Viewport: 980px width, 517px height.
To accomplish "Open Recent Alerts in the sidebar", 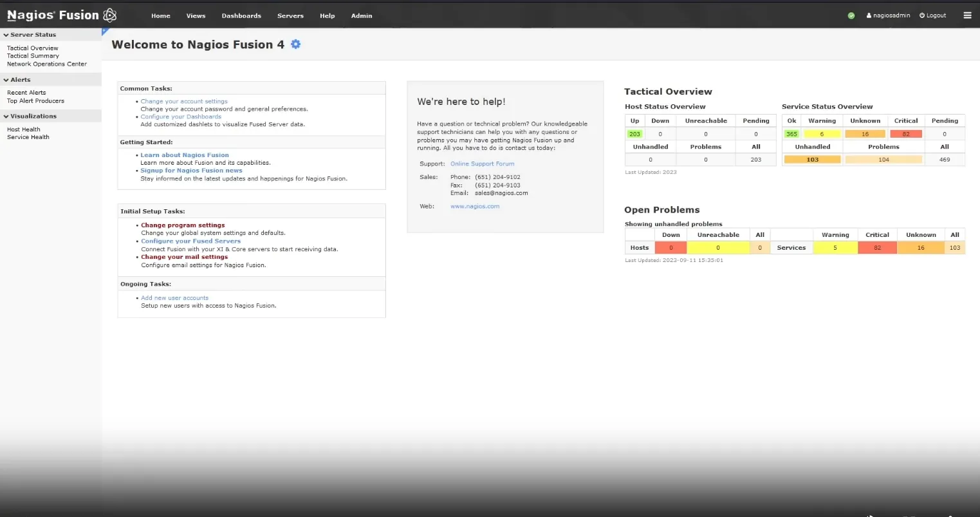I will coord(26,93).
